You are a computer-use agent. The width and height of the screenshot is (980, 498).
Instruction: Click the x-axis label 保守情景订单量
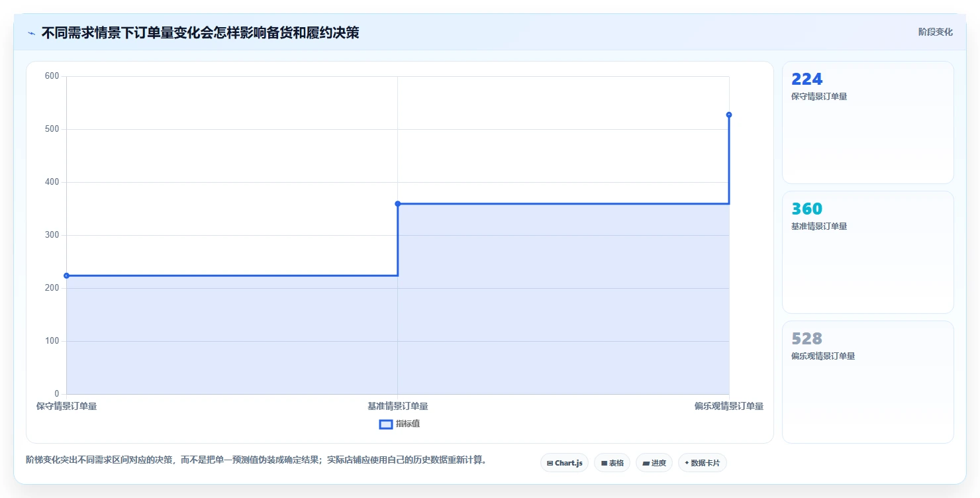pos(66,406)
